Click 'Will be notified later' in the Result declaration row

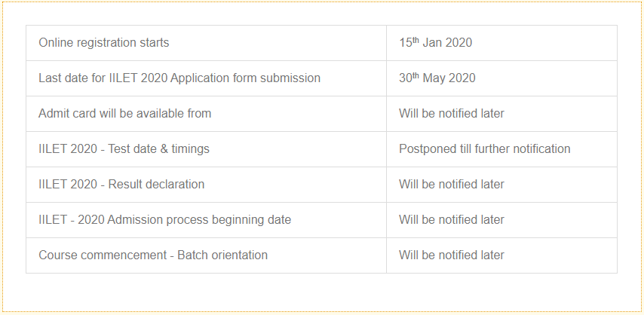[452, 185]
